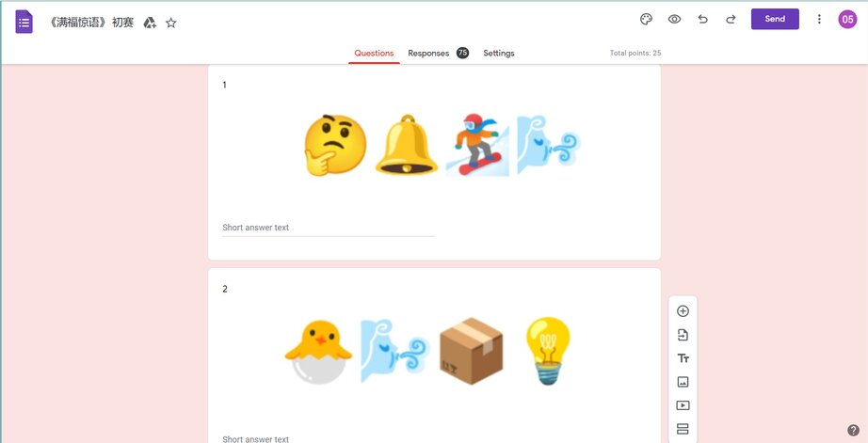Preview the form with eye icon
868x443 pixels.
tap(674, 20)
